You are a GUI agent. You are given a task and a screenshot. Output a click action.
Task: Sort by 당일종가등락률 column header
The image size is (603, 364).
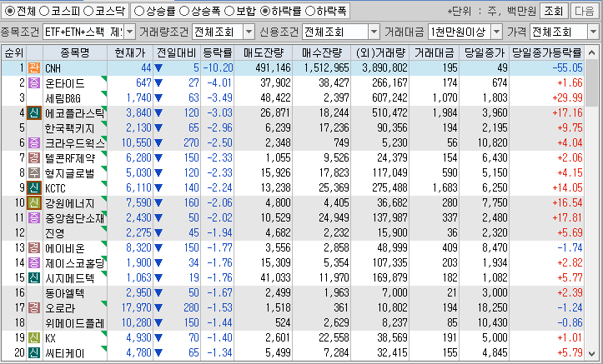click(546, 53)
